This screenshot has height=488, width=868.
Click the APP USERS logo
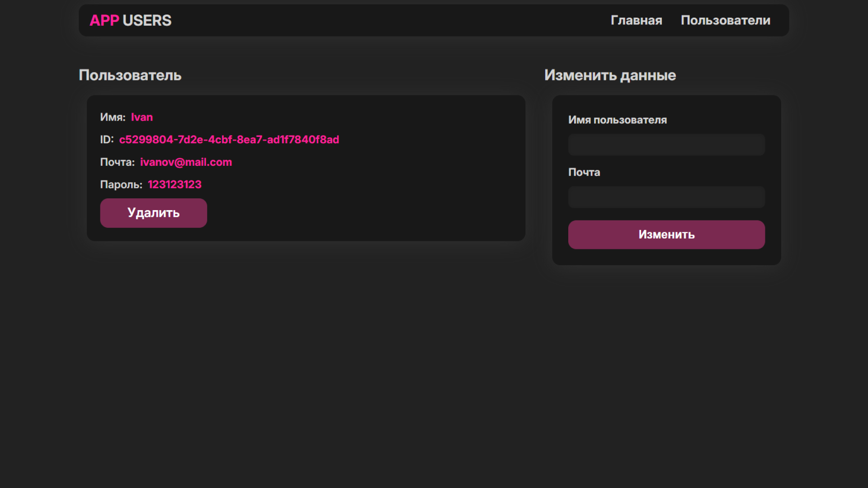click(131, 20)
